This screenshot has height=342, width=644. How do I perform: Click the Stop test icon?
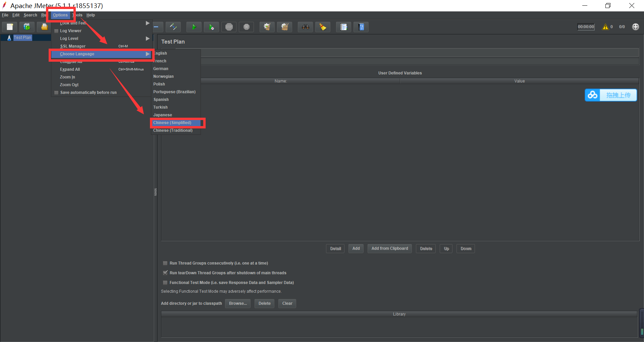(229, 27)
